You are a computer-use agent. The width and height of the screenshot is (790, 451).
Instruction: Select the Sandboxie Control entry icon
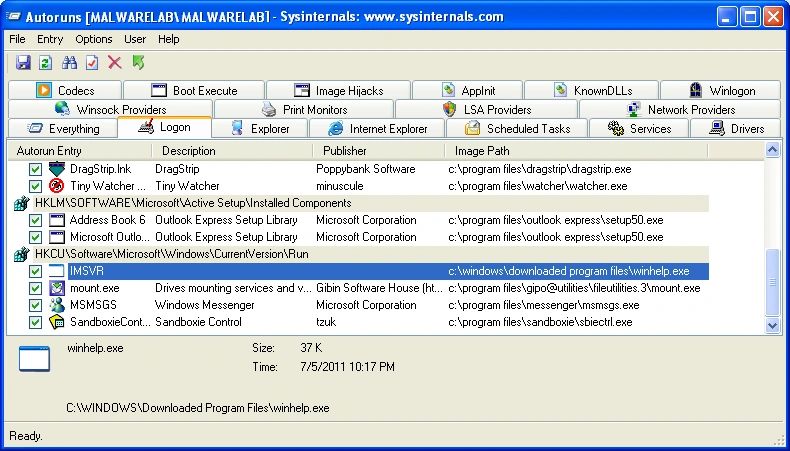57,322
